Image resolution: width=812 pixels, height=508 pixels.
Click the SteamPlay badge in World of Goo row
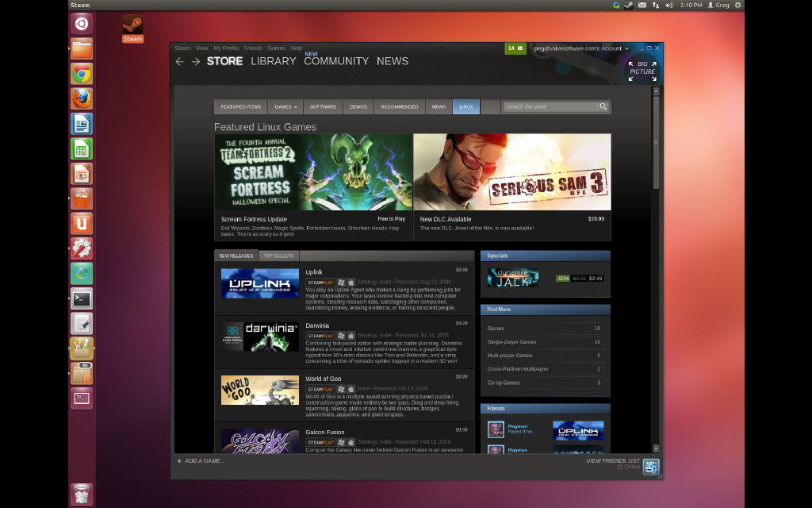tap(320, 389)
